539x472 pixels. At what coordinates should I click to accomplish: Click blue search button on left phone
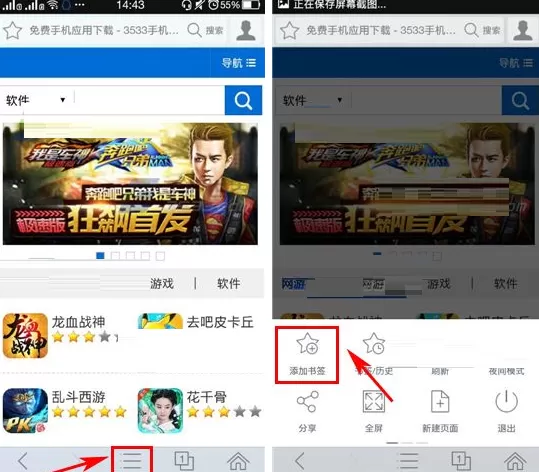[x=243, y=100]
